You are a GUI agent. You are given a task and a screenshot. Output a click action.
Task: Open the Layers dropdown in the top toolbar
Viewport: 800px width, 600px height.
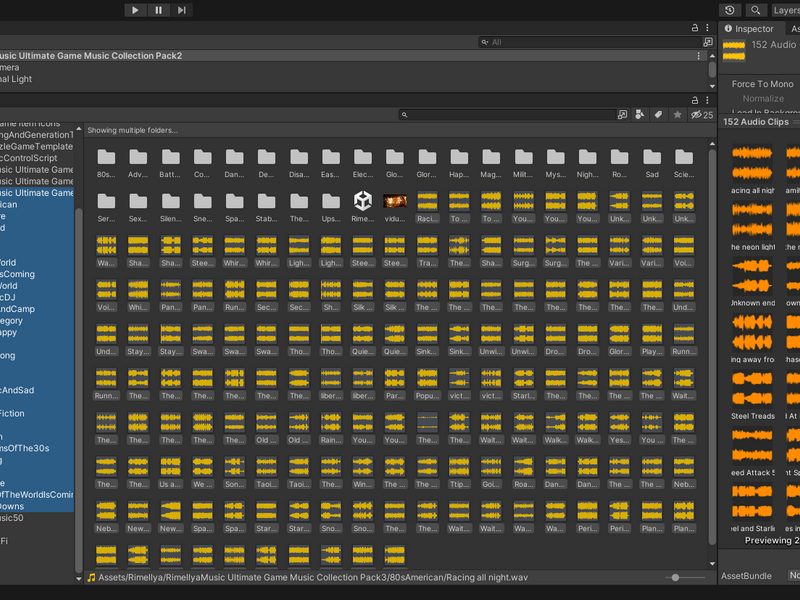pyautogui.click(x=785, y=10)
